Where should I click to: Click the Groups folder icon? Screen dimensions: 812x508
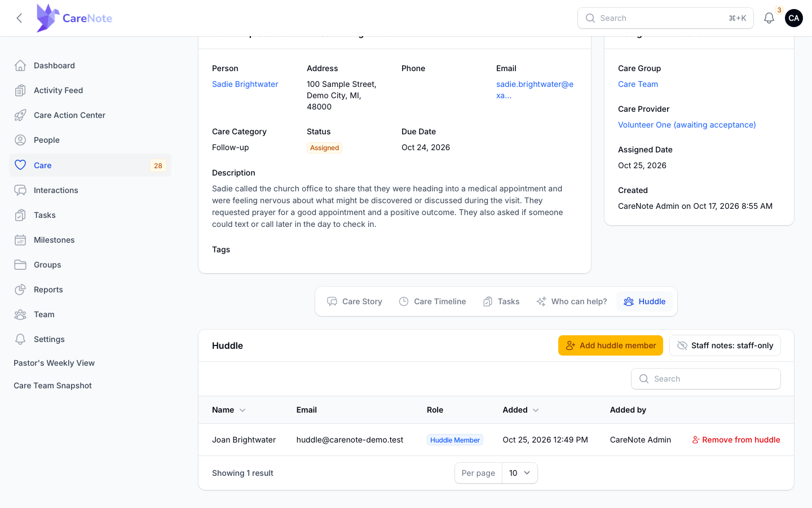[20, 265]
